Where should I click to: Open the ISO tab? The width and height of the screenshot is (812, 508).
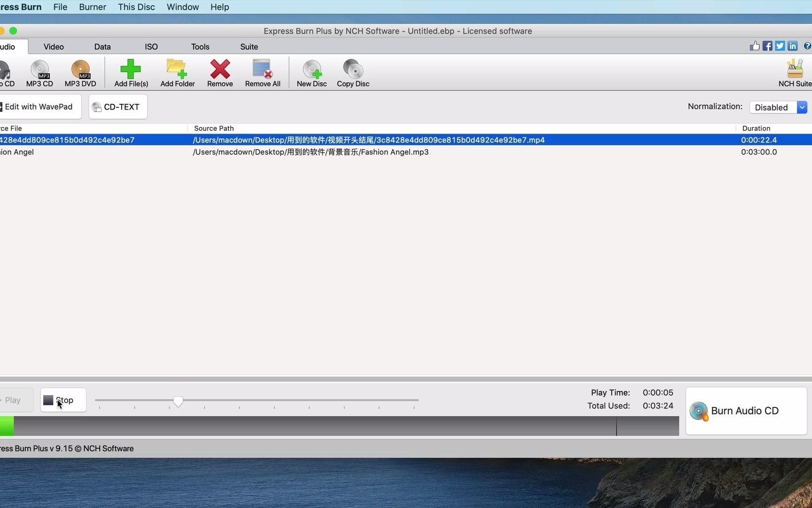coord(151,47)
